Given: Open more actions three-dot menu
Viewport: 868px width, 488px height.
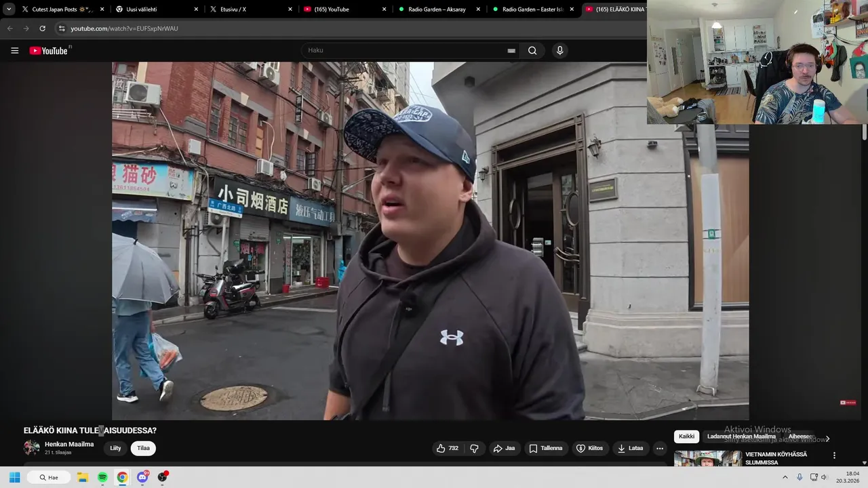Looking at the screenshot, I should coord(660,448).
